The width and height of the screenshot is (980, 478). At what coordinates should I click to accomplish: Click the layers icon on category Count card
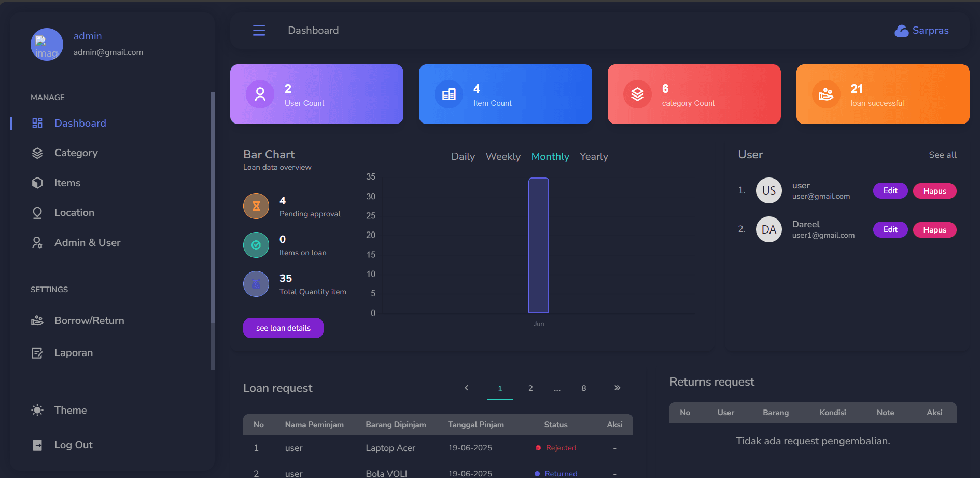point(637,94)
